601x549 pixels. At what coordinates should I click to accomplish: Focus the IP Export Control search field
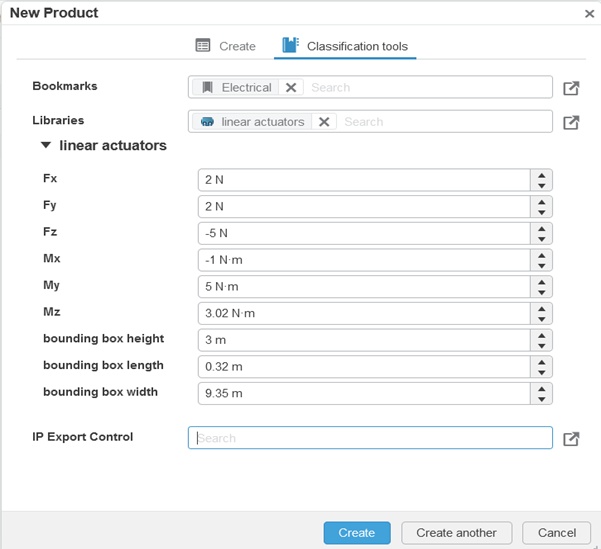(370, 438)
